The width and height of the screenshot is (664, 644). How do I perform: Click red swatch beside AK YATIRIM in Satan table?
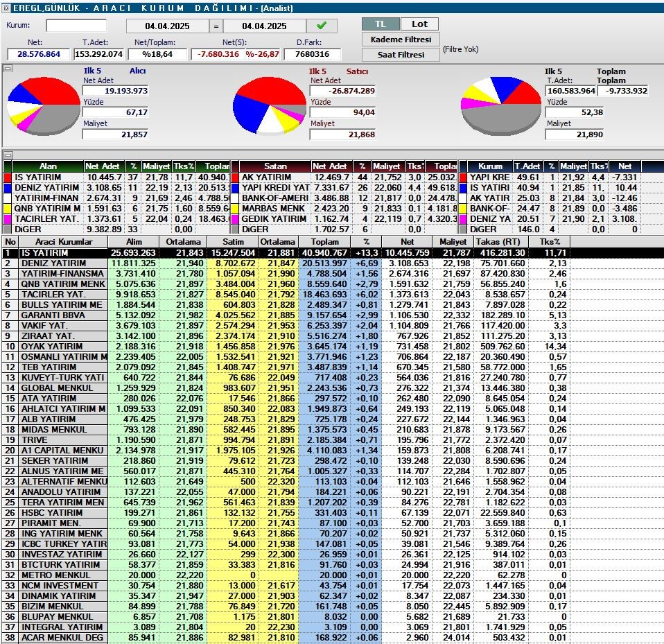click(x=235, y=177)
